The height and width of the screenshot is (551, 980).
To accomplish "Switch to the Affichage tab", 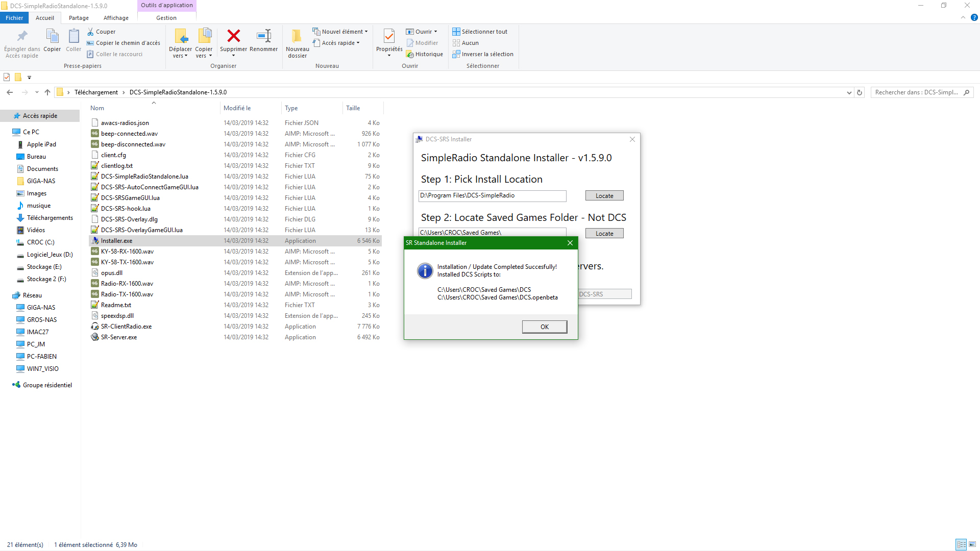I will [x=116, y=18].
